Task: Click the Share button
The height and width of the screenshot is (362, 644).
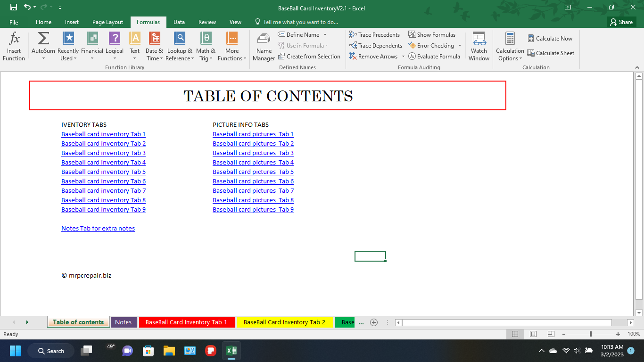Action: coord(621,22)
